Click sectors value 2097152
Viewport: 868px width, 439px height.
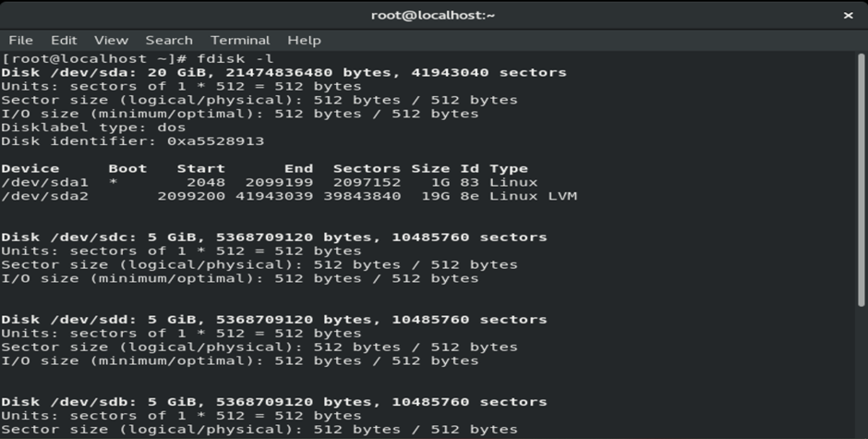(x=367, y=182)
